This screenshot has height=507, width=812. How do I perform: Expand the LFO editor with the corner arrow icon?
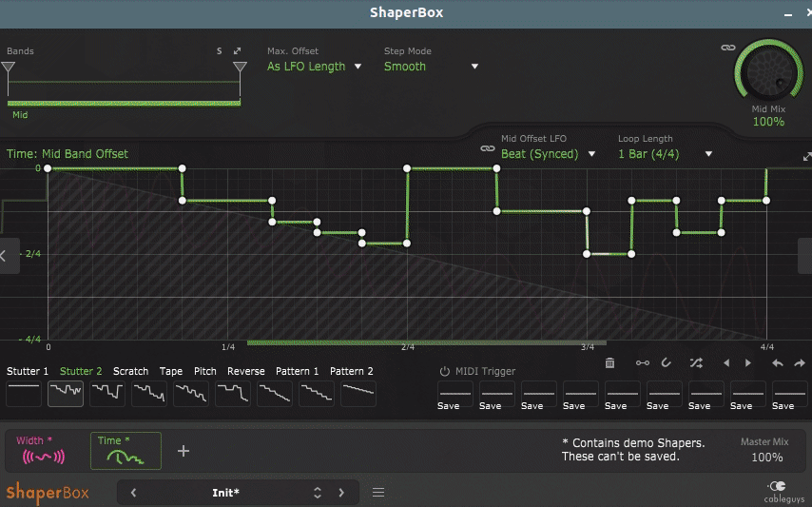(x=807, y=156)
